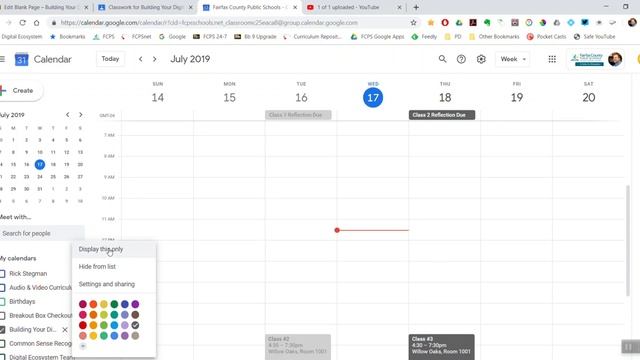Viewport: 640px width, 360px height.
Task: Open the Class #3 event on Thursday
Action: tap(442, 347)
